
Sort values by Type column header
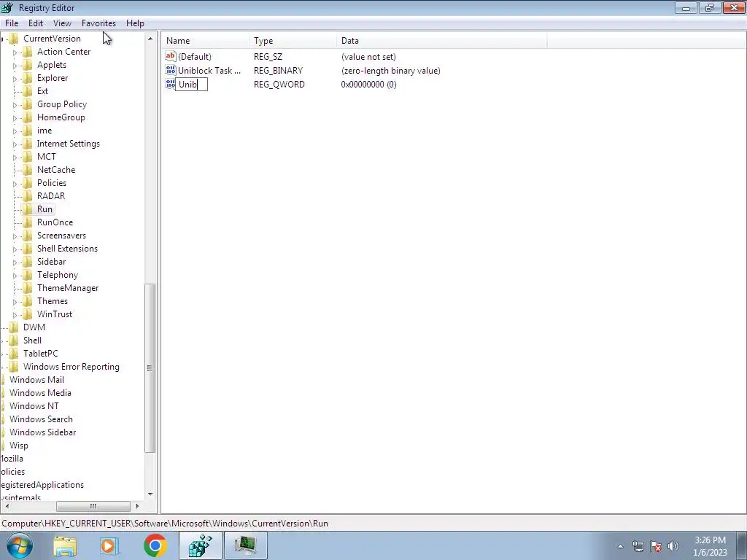tap(293, 41)
